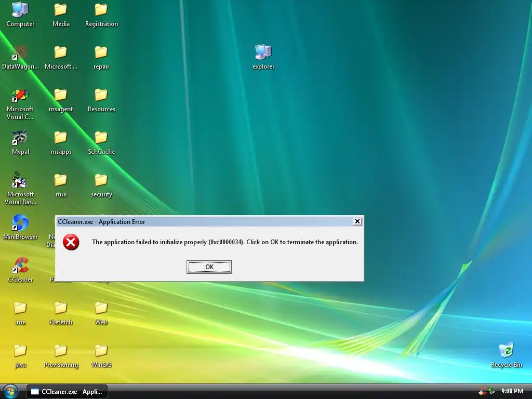Select the Provisioning folder icon

pyautogui.click(x=61, y=356)
